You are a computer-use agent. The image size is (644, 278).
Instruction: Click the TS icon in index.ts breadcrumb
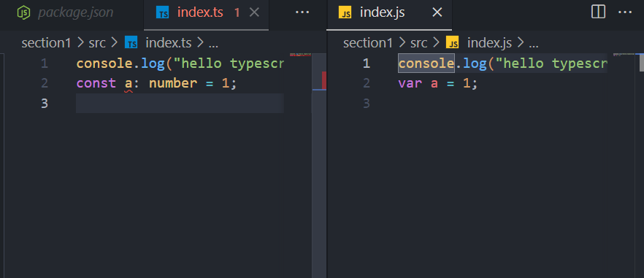click(x=131, y=43)
